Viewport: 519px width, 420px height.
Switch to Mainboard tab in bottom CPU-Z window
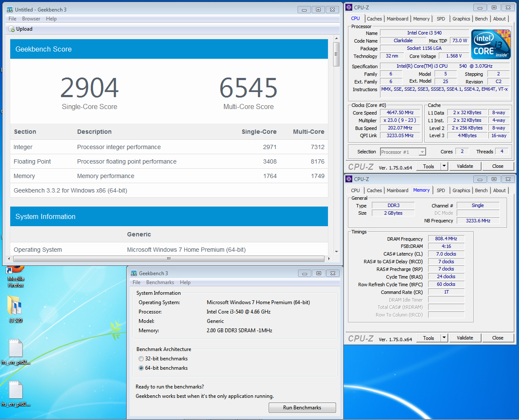pyautogui.click(x=397, y=190)
